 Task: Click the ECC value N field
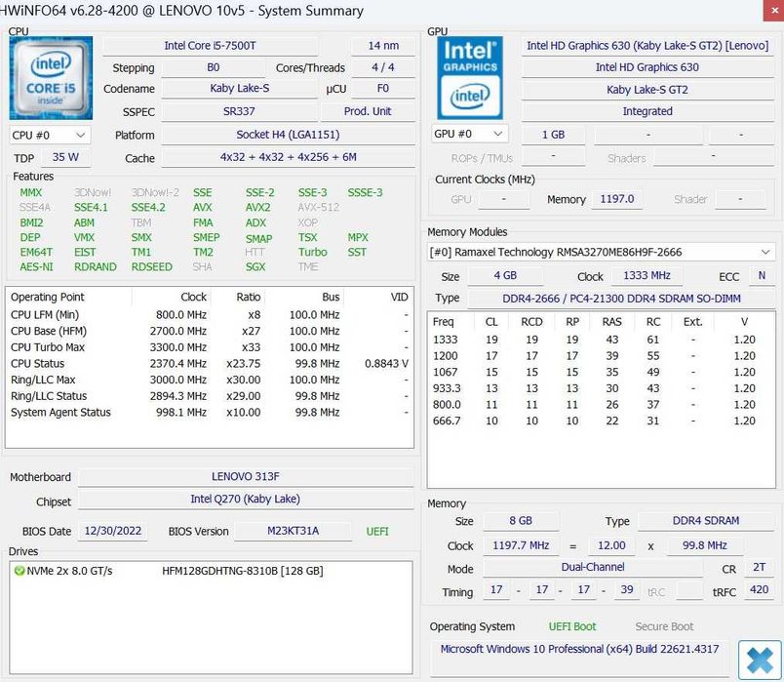coord(762,276)
